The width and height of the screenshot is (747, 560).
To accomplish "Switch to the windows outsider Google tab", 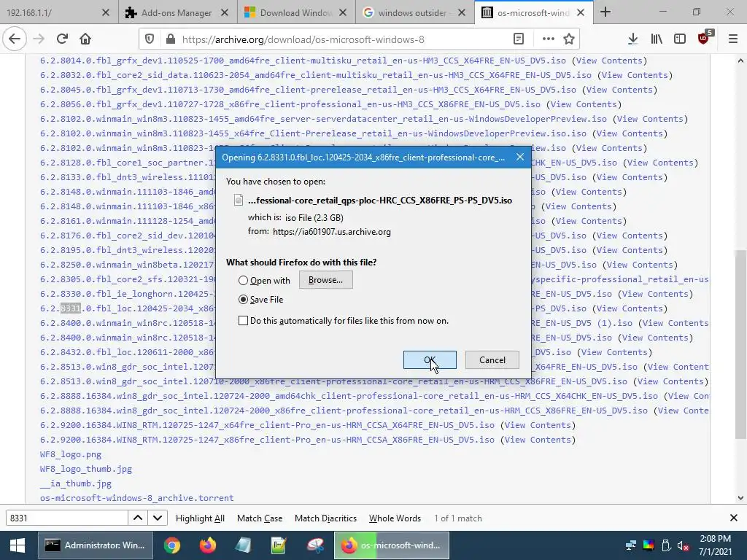I will click(x=414, y=12).
